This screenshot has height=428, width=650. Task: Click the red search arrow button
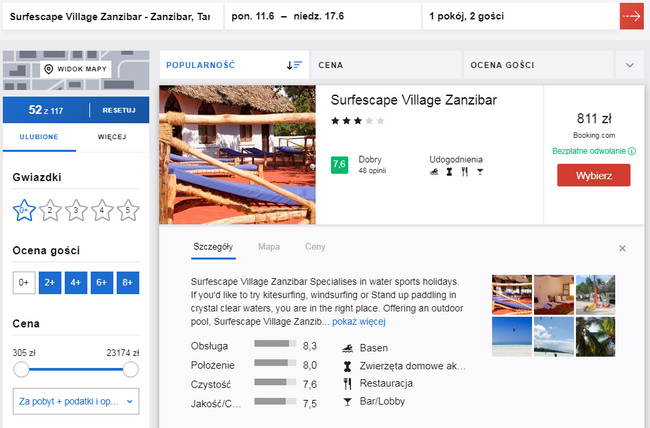click(631, 17)
